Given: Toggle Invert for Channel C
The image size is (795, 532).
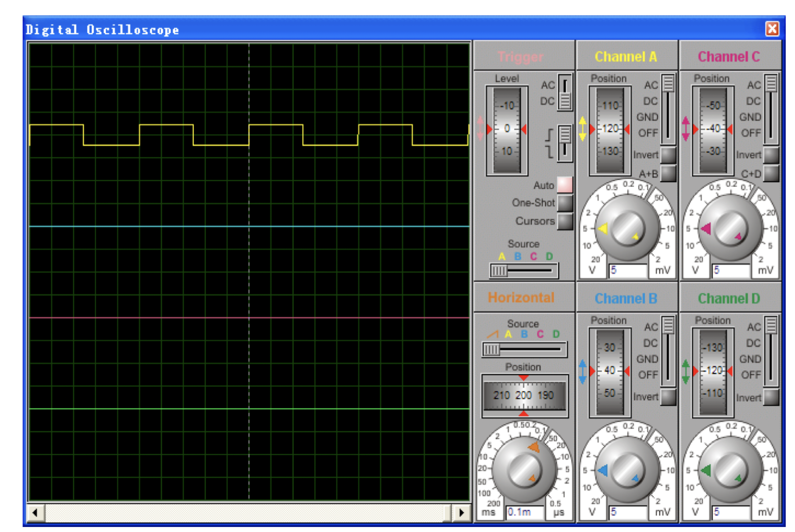Looking at the screenshot, I should (x=772, y=155).
